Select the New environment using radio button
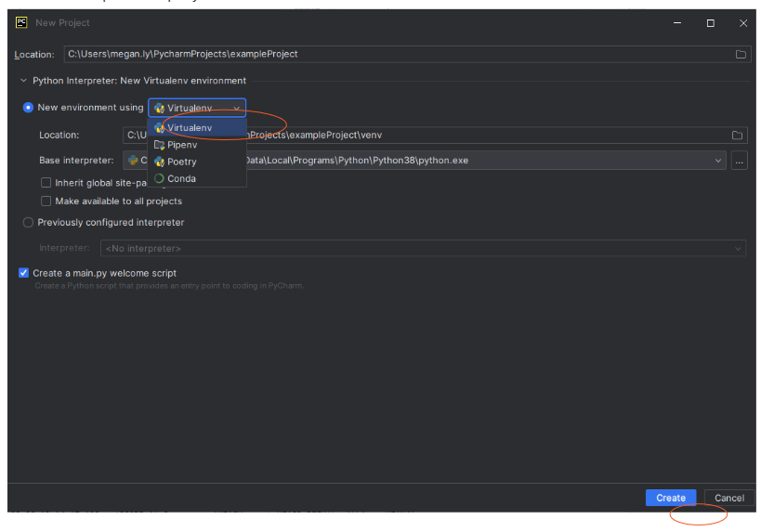761x532 pixels. tap(28, 108)
